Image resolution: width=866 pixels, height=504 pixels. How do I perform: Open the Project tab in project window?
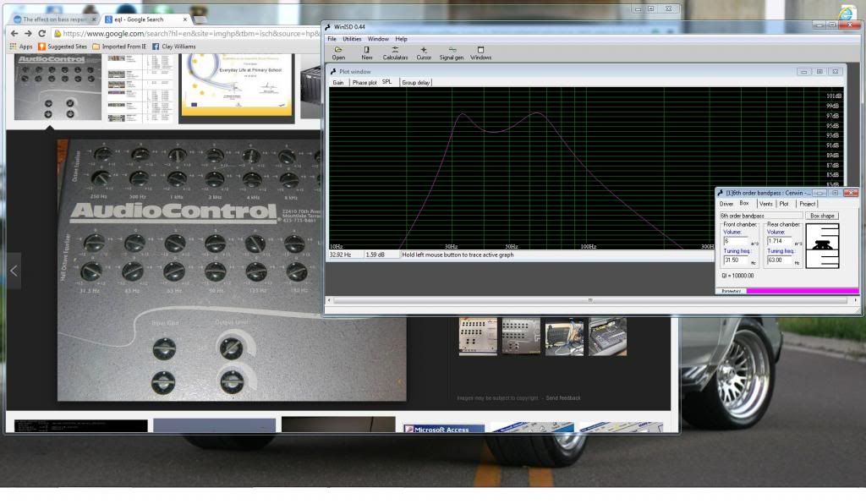[x=807, y=205]
